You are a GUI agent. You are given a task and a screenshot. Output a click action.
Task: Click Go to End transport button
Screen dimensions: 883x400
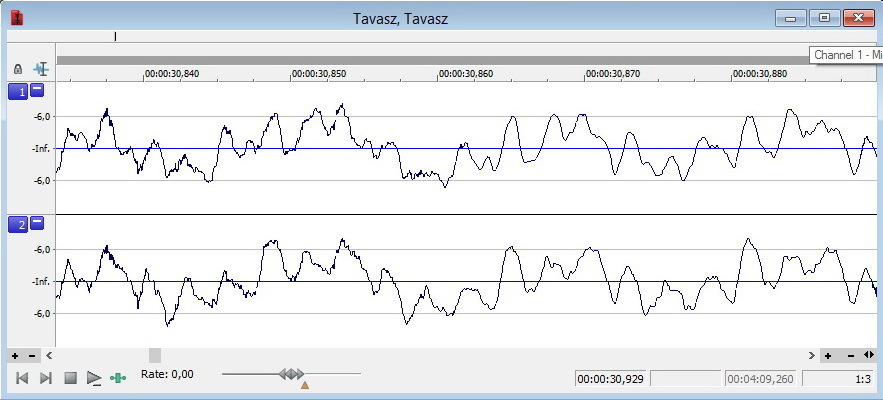tap(46, 377)
